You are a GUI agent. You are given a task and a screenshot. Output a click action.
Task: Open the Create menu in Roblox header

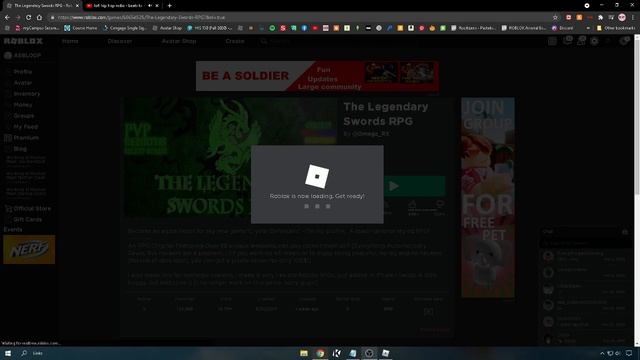pos(235,41)
